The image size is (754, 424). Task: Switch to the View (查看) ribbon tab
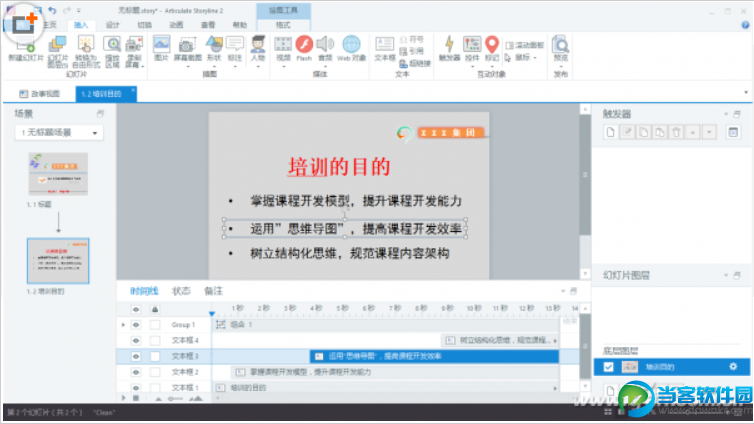(x=208, y=25)
